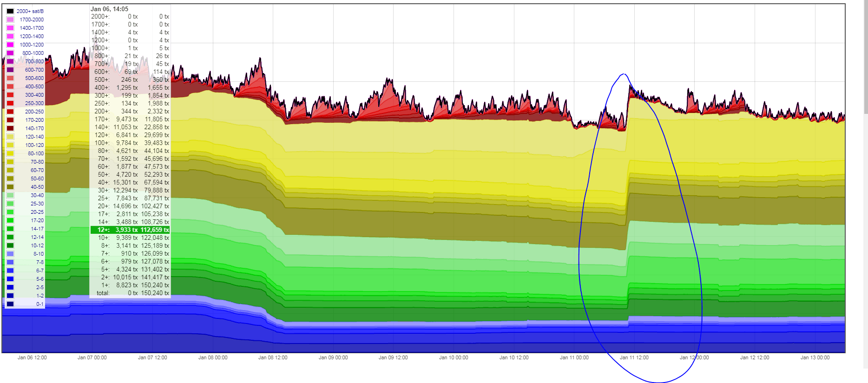Pick the 1000-1200 magenta legend swatch
This screenshot has height=383, width=868.
coord(10,45)
